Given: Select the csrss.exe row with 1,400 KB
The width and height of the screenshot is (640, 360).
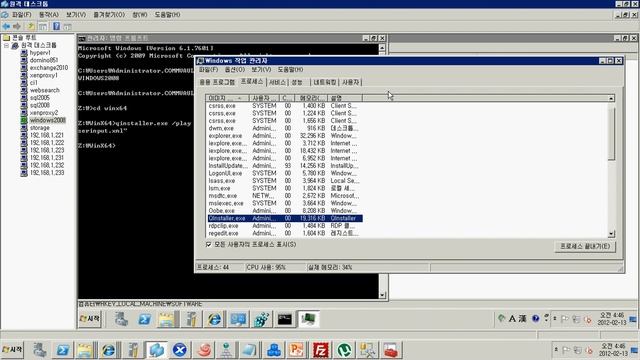Looking at the screenshot, I should point(284,106).
